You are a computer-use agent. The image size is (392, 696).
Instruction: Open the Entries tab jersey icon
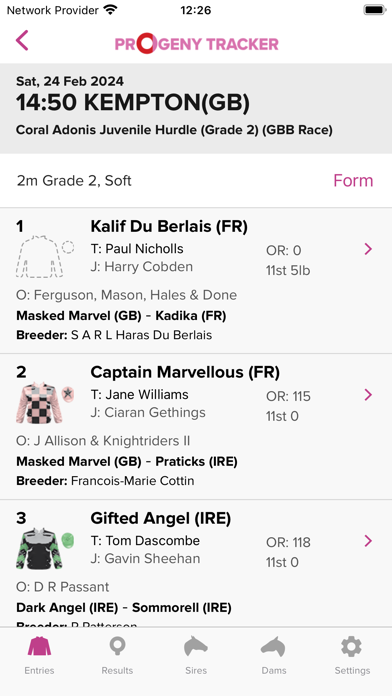40,646
